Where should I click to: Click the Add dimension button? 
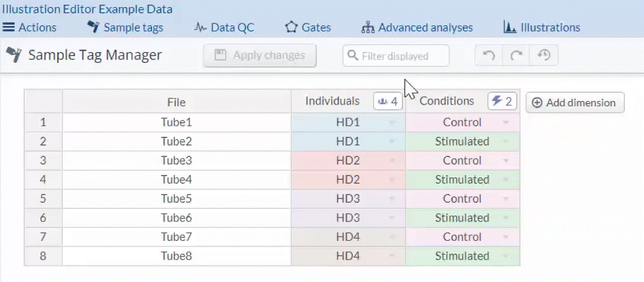pos(575,103)
